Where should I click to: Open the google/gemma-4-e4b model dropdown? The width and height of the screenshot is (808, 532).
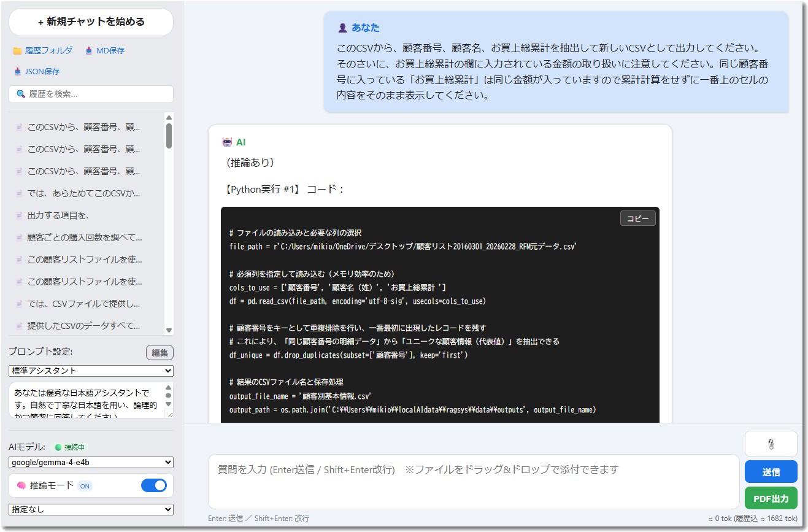tap(90, 462)
